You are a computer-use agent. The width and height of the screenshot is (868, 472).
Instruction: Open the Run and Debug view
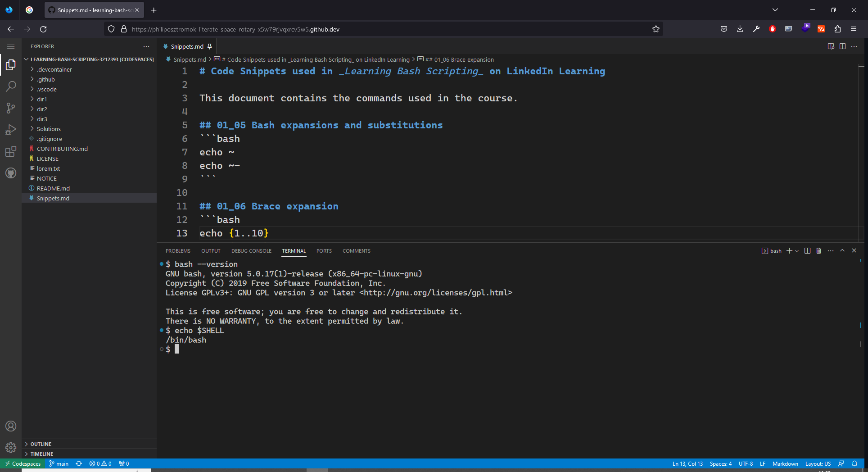click(11, 130)
